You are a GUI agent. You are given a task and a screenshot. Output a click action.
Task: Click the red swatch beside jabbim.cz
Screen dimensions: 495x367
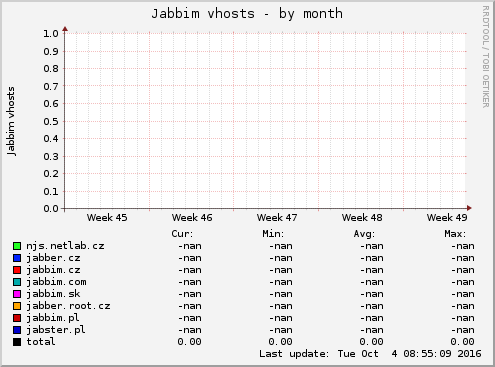tap(17, 270)
